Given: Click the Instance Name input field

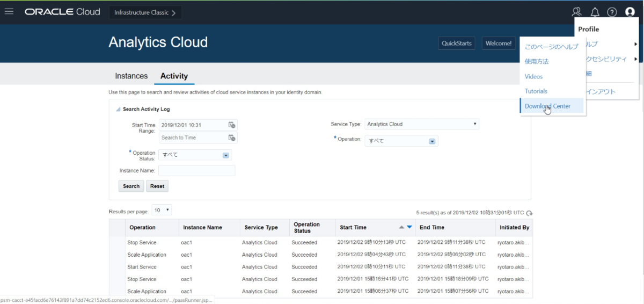Looking at the screenshot, I should tap(196, 170).
